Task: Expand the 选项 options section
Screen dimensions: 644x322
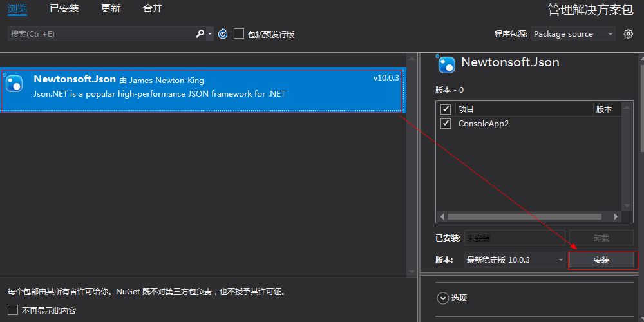Action: click(443, 298)
